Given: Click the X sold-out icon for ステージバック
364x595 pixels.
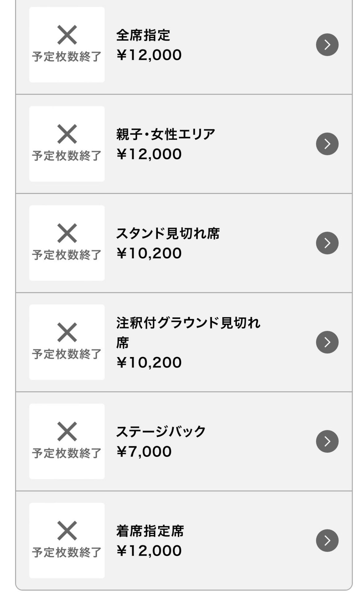Looking at the screenshot, I should (x=67, y=432).
